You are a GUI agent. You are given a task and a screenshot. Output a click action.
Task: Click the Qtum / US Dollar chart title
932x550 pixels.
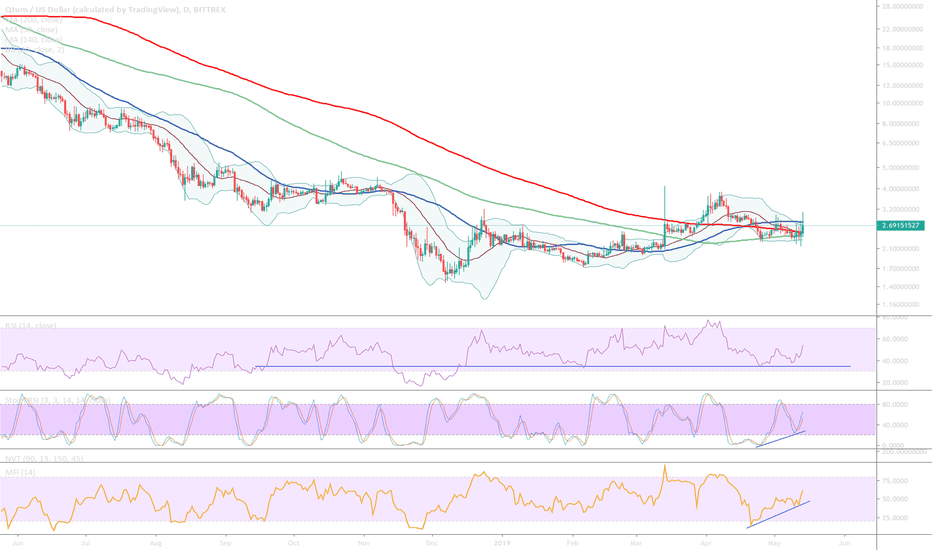[x=113, y=10]
